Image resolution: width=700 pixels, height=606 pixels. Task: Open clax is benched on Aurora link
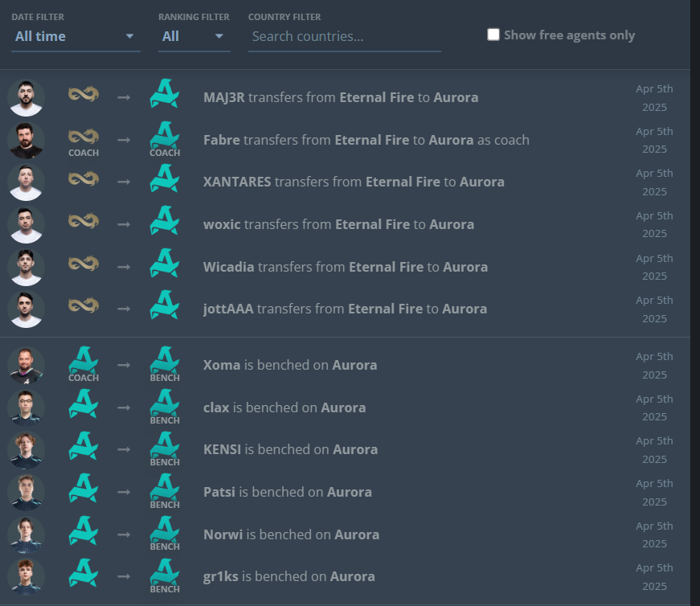(285, 407)
